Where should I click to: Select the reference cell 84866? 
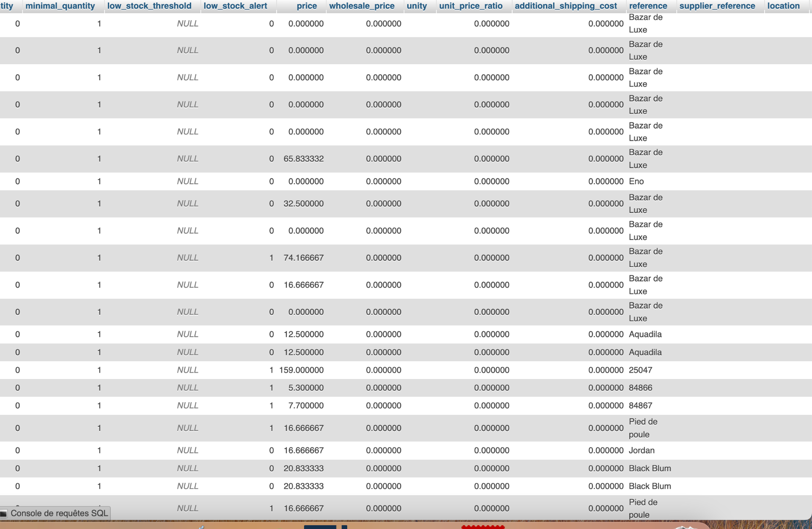(x=640, y=388)
